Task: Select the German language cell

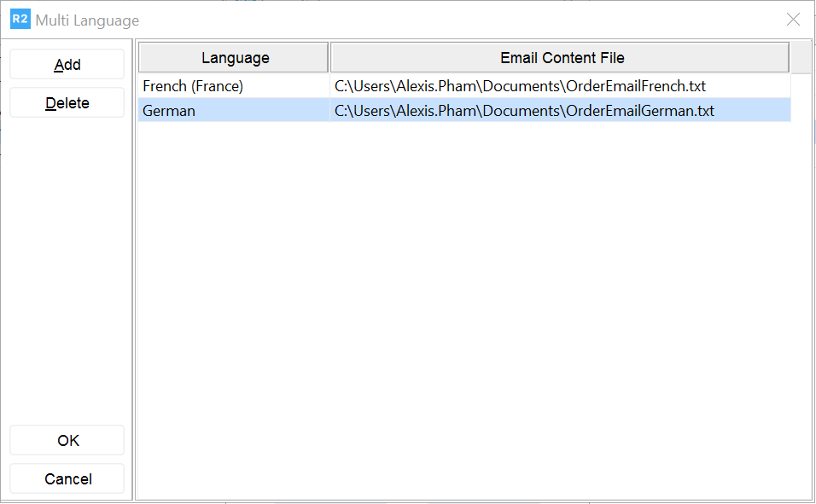Action: point(233,111)
